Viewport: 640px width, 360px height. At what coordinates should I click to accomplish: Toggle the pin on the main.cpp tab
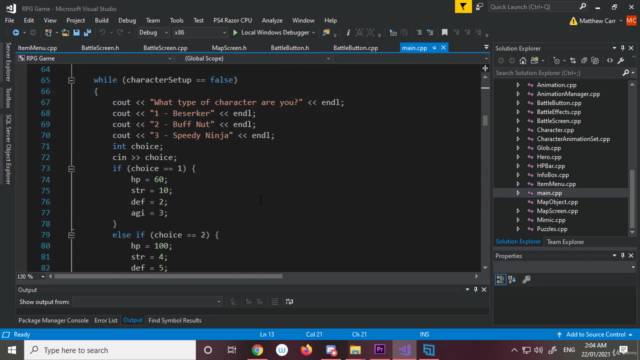tap(434, 48)
